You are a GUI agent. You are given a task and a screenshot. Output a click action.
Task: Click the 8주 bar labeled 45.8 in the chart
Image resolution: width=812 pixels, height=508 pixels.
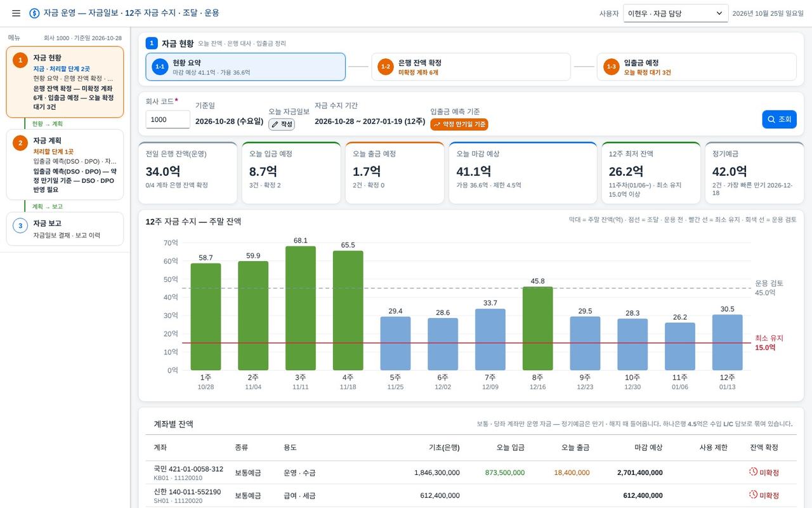point(538,328)
